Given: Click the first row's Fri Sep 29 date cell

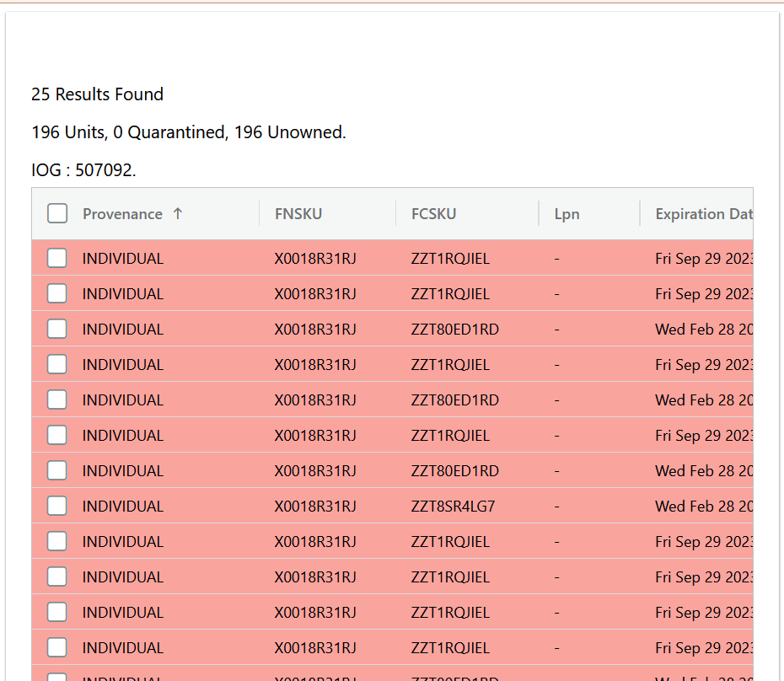Looking at the screenshot, I should [704, 259].
